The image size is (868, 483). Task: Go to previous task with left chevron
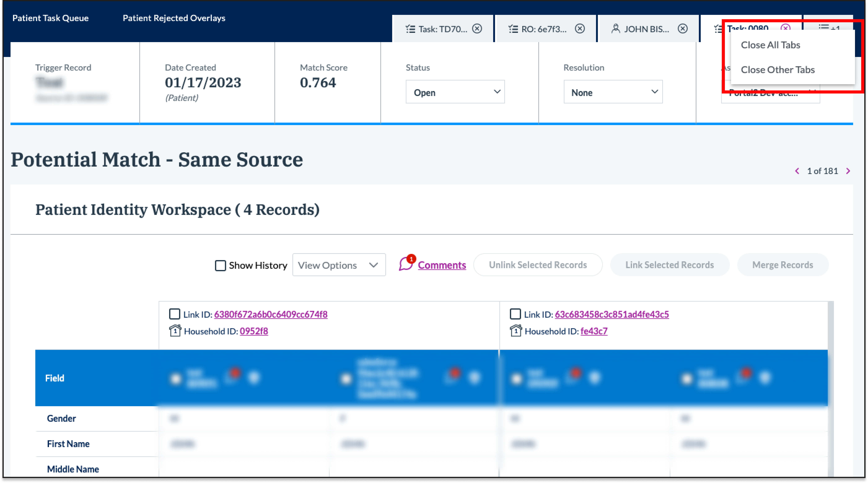[797, 171]
